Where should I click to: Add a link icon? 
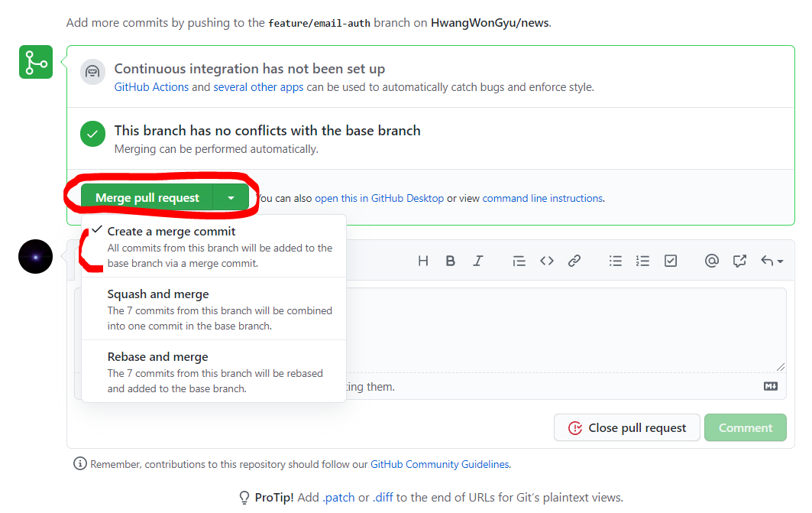coord(574,261)
